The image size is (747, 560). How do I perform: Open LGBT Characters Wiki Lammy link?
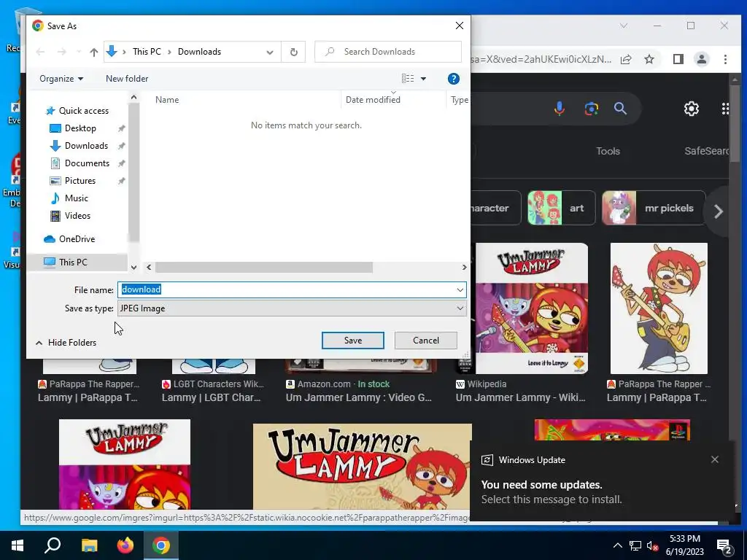coord(212,397)
